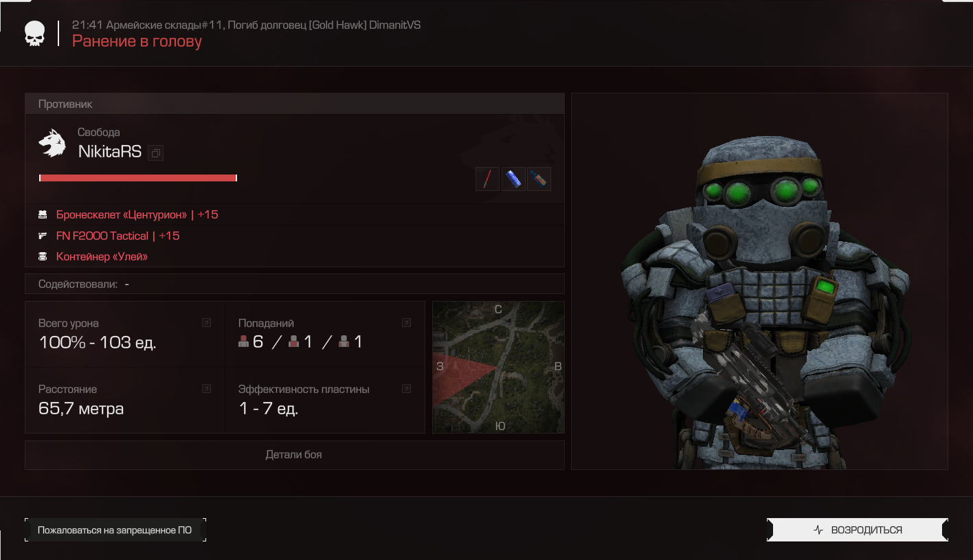Open help icon for Попаданий
Image resolution: width=973 pixels, height=560 pixels.
[406, 322]
